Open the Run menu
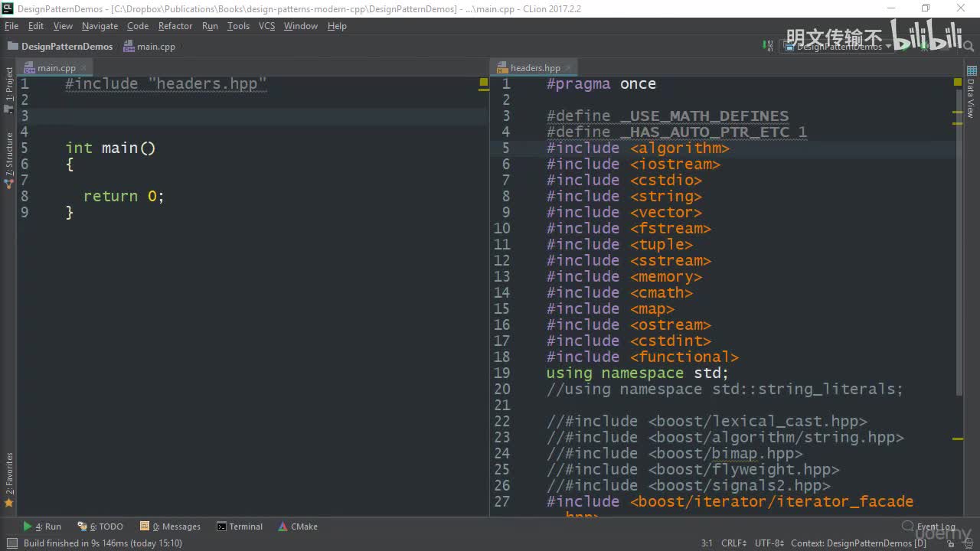980x551 pixels. [210, 26]
